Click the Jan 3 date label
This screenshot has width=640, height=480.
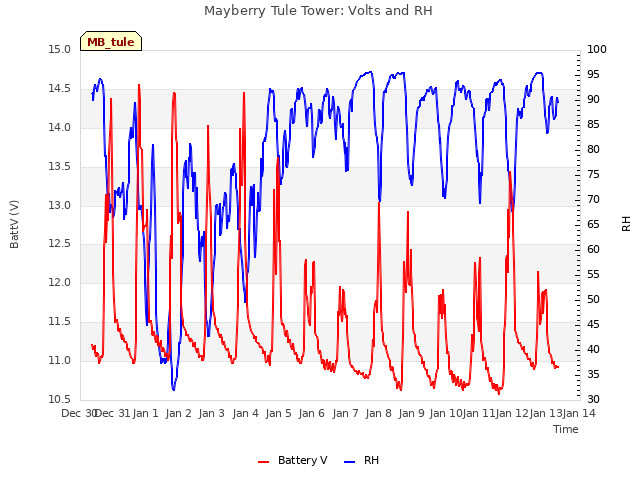pyautogui.click(x=212, y=413)
